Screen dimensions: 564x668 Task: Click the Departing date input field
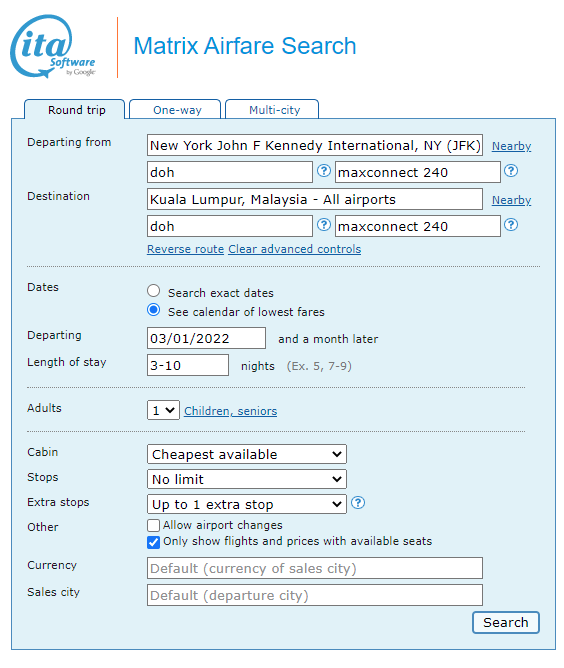(206, 338)
